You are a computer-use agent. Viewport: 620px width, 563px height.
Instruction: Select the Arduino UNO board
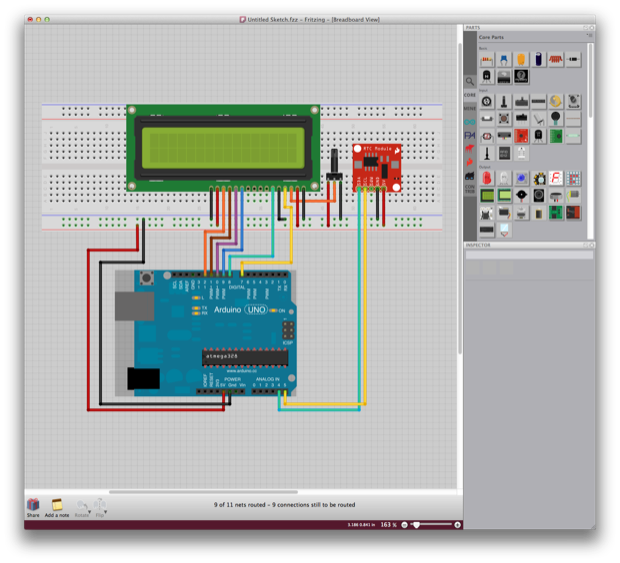click(206, 333)
